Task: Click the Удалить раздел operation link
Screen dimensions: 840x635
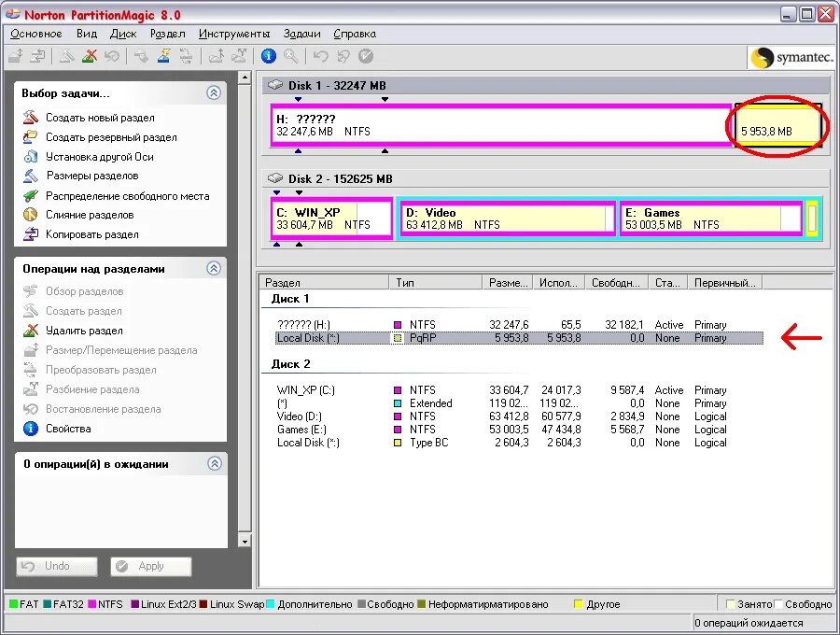Action: tap(84, 331)
